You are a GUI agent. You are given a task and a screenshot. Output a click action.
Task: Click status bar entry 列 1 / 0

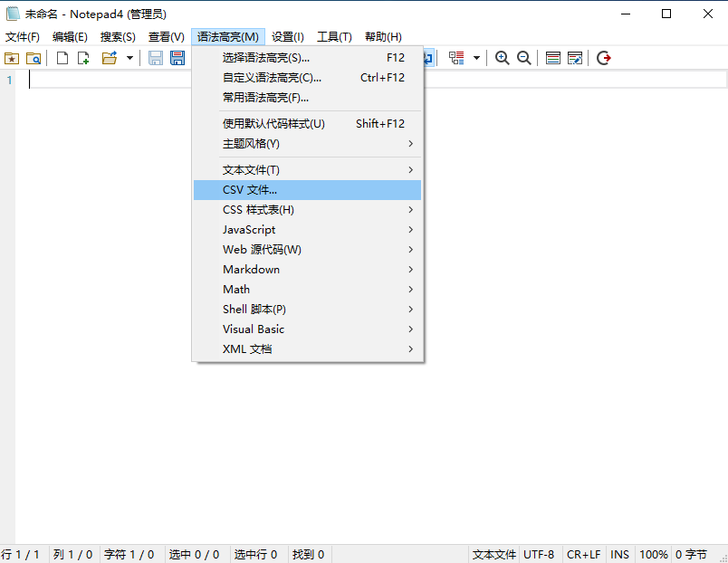tap(73, 555)
